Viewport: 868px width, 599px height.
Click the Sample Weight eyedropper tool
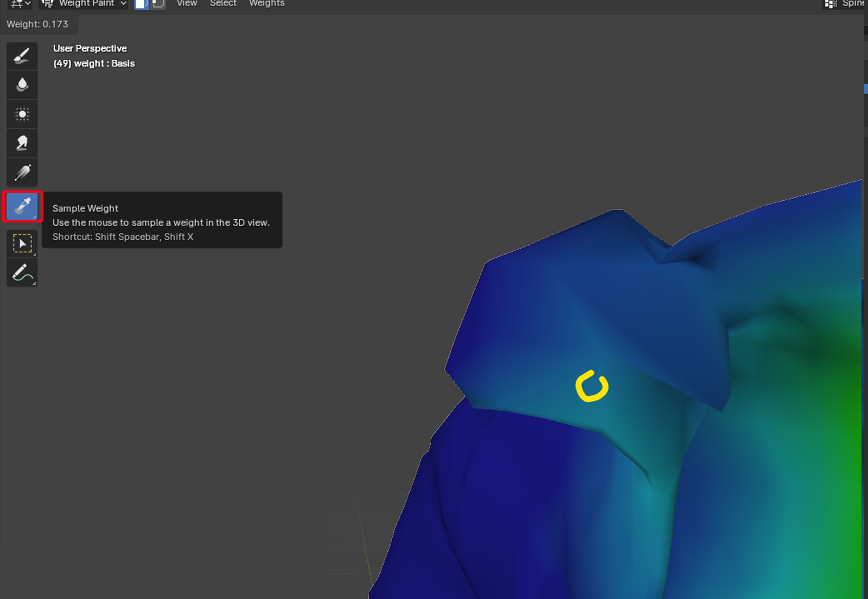pyautogui.click(x=22, y=206)
